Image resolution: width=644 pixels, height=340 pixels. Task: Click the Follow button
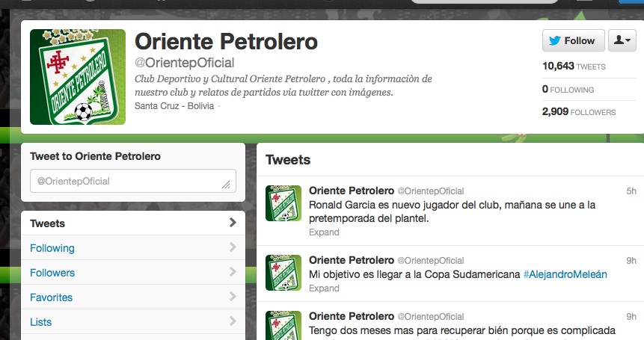click(x=574, y=40)
